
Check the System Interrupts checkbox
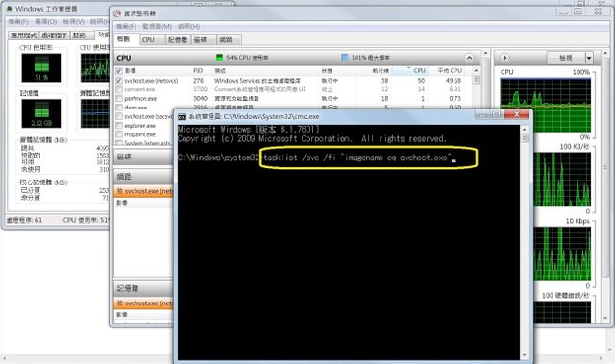click(119, 143)
